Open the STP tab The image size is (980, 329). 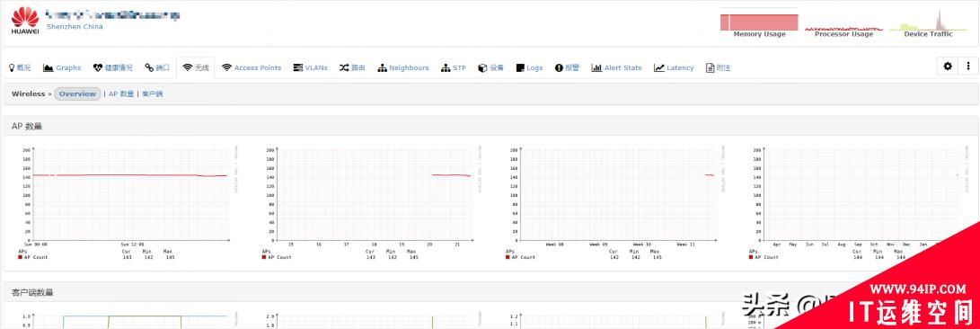tap(454, 67)
